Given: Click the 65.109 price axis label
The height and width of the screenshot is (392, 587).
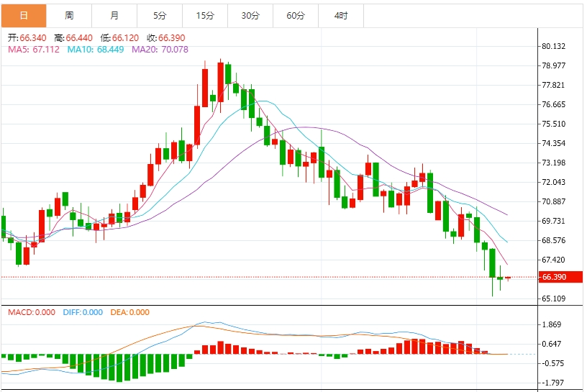Looking at the screenshot, I should (554, 298).
